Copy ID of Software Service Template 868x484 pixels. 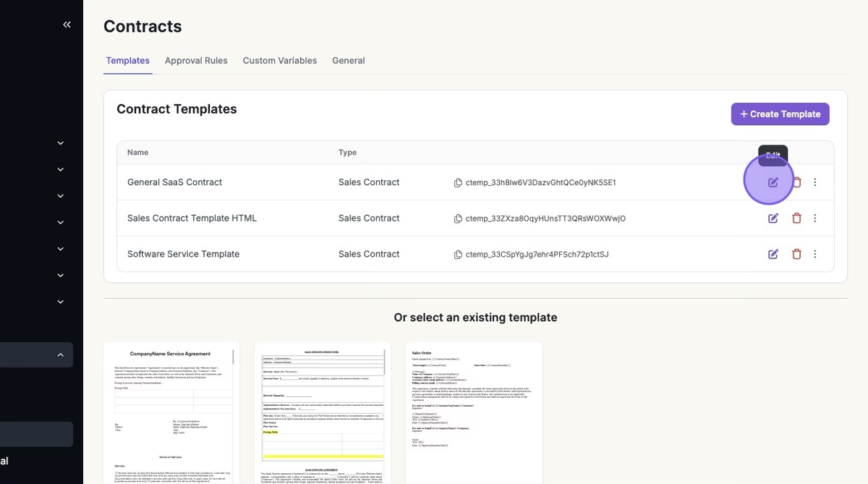pyautogui.click(x=458, y=255)
